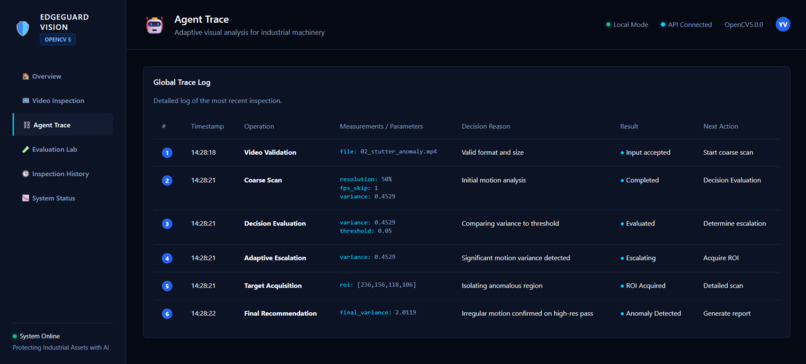806x364 pixels.
Task: Click the Agent Trace robot icon
Action: click(154, 25)
